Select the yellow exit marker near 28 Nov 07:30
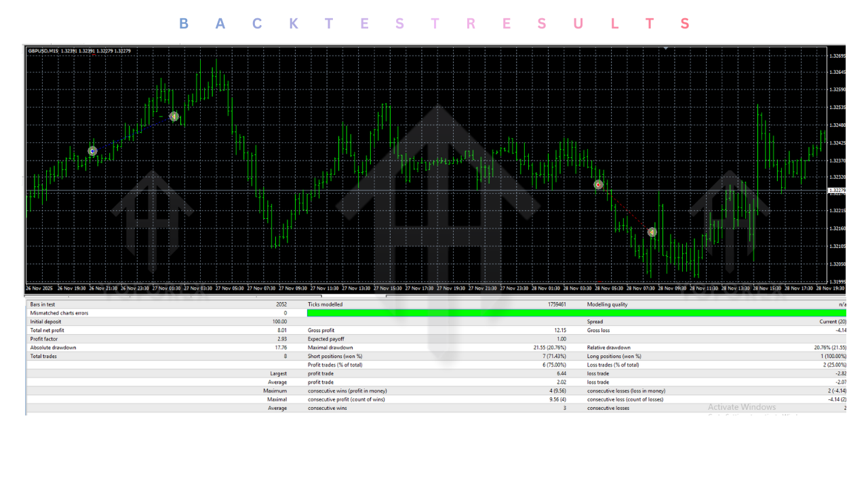868x488 pixels. [x=652, y=232]
